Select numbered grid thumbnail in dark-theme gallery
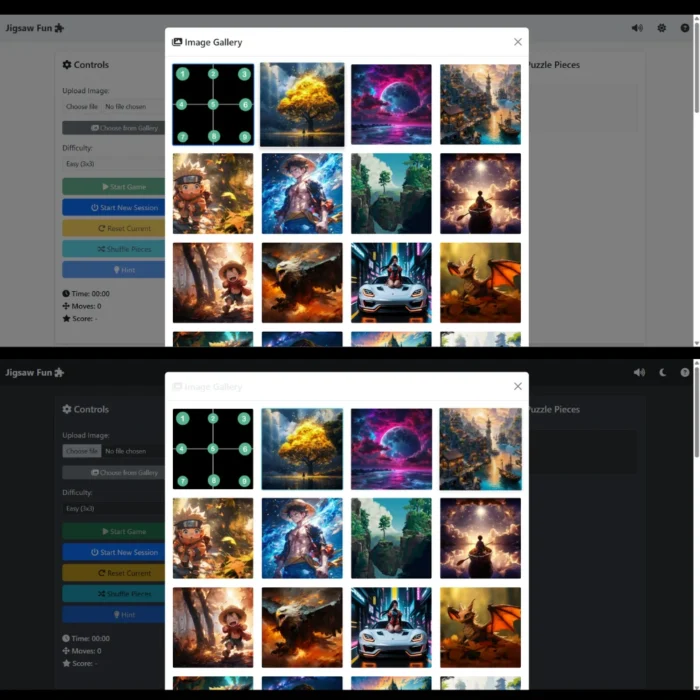Screen dimensions: 700x700 pos(213,449)
